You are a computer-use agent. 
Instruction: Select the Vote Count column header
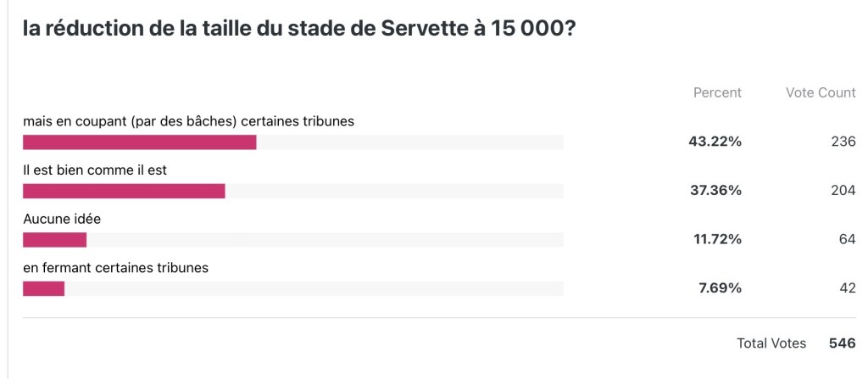pyautogui.click(x=821, y=92)
